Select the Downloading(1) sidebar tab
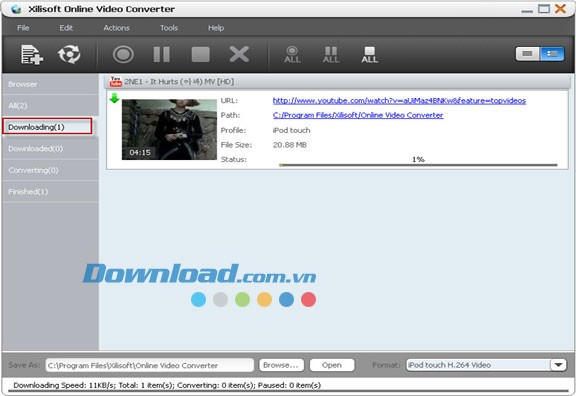576x396 pixels. (x=47, y=127)
